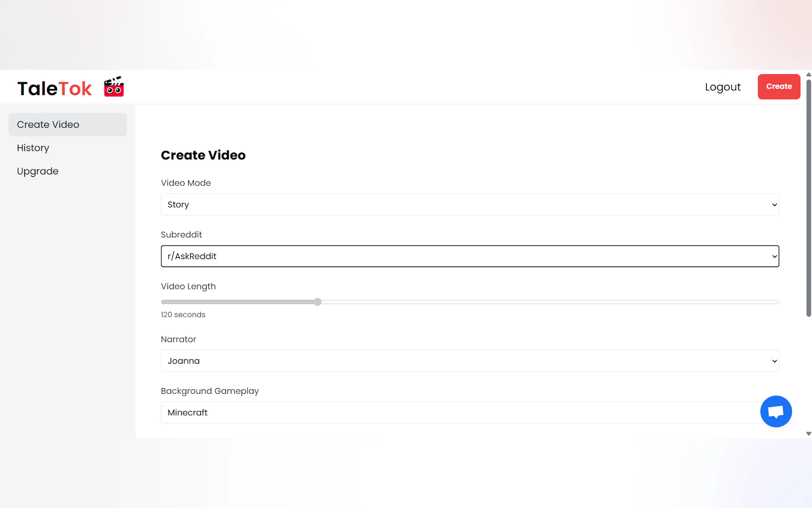Click the TaleTok clapperboard mascot icon
Image resolution: width=812 pixels, height=508 pixels.
tap(114, 87)
